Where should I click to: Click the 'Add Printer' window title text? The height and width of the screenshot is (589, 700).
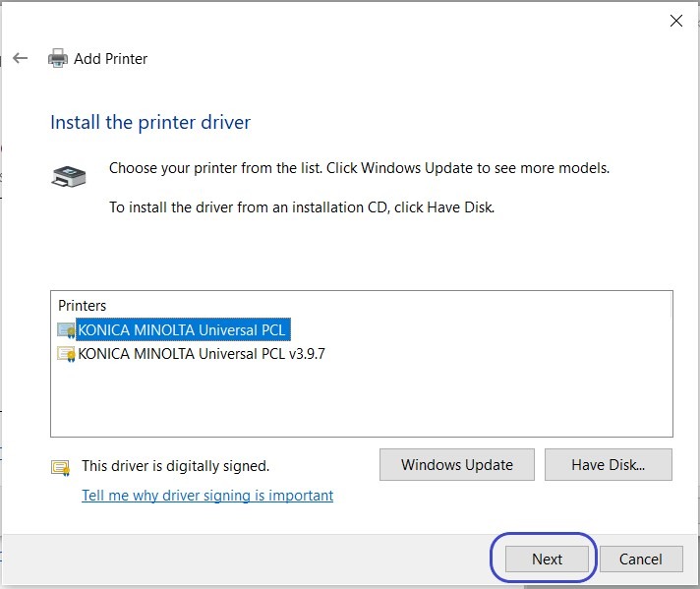pos(111,59)
